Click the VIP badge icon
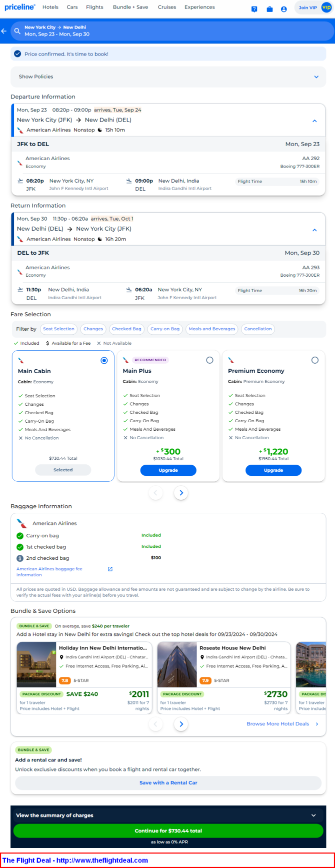Viewport: 335px width, 868px height. (x=326, y=8)
